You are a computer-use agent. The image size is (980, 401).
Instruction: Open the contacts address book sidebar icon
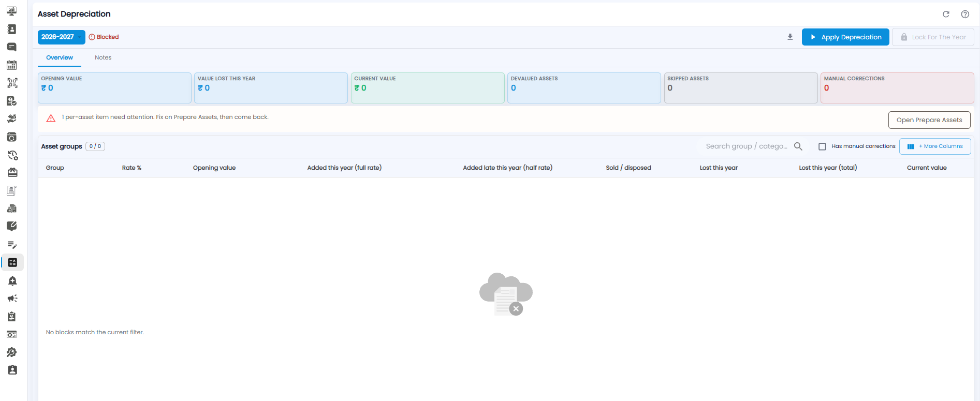pyautogui.click(x=12, y=29)
